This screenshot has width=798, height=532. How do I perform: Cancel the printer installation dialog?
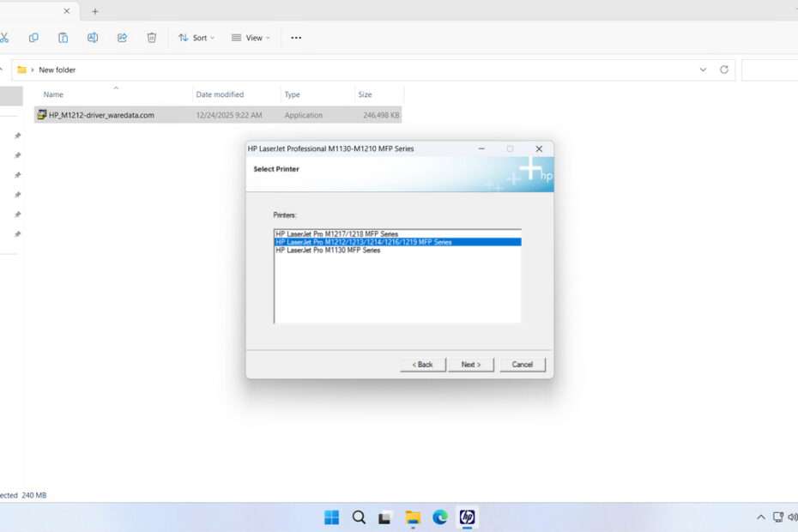(522, 365)
